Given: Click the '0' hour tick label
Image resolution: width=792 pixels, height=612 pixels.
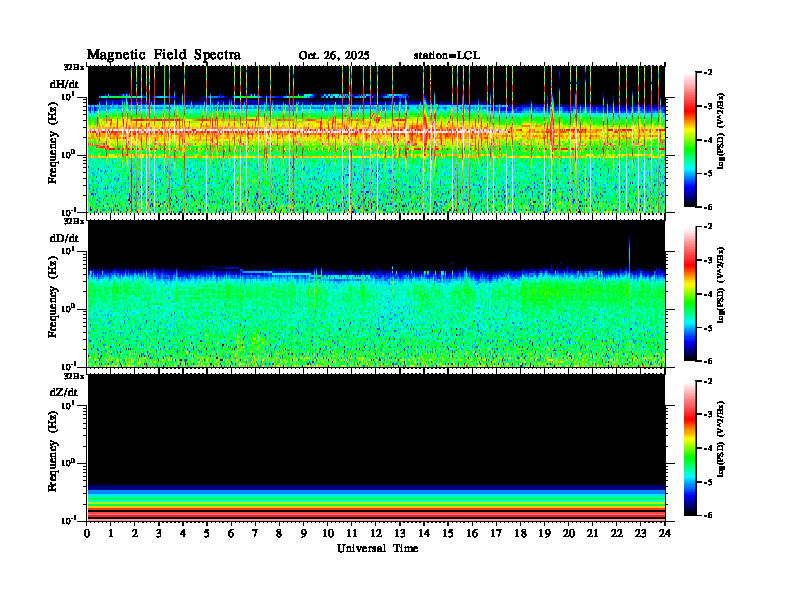Looking at the screenshot, I should click(x=87, y=533).
